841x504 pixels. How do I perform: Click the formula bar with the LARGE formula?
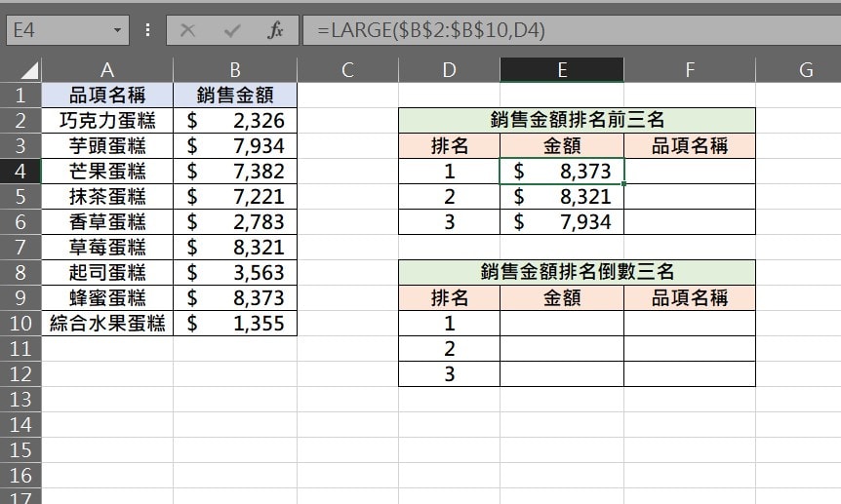click(x=572, y=30)
